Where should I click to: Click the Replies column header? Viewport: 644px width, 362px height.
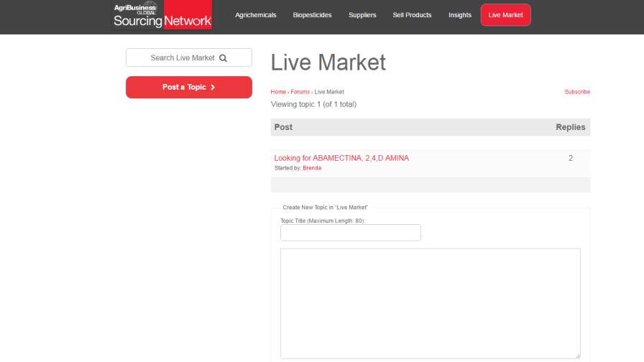tap(571, 127)
